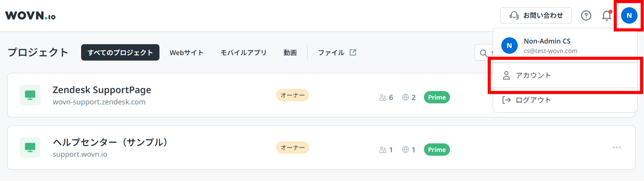Click the WOVN.io logo
644x181 pixels.
click(x=30, y=16)
